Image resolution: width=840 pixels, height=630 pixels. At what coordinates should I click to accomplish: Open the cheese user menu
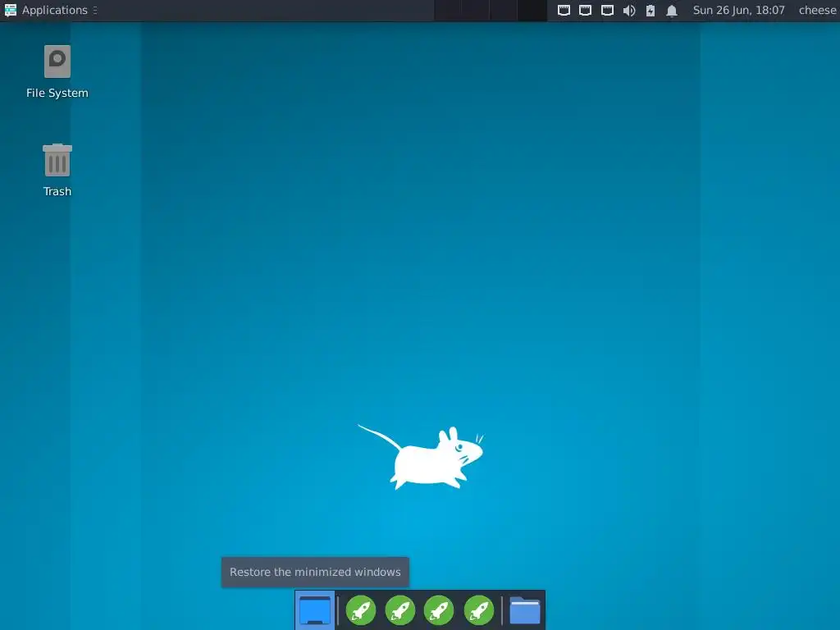point(818,10)
